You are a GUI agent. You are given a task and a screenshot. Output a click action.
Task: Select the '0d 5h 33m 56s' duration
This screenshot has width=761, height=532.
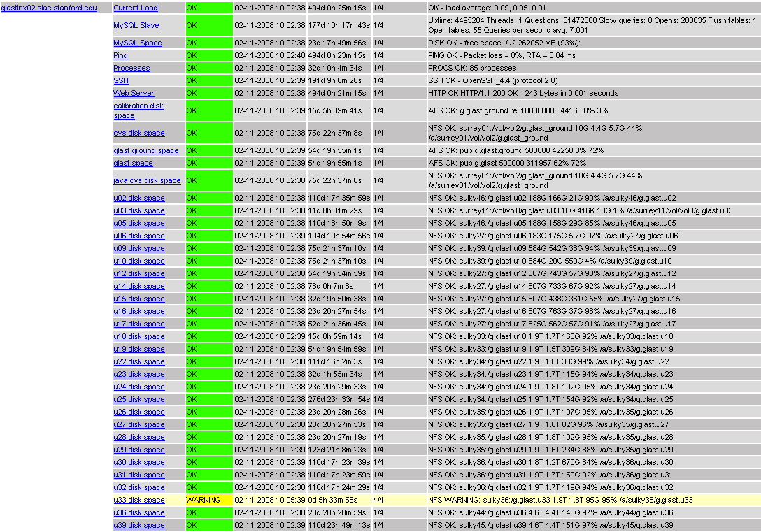[x=333, y=500]
